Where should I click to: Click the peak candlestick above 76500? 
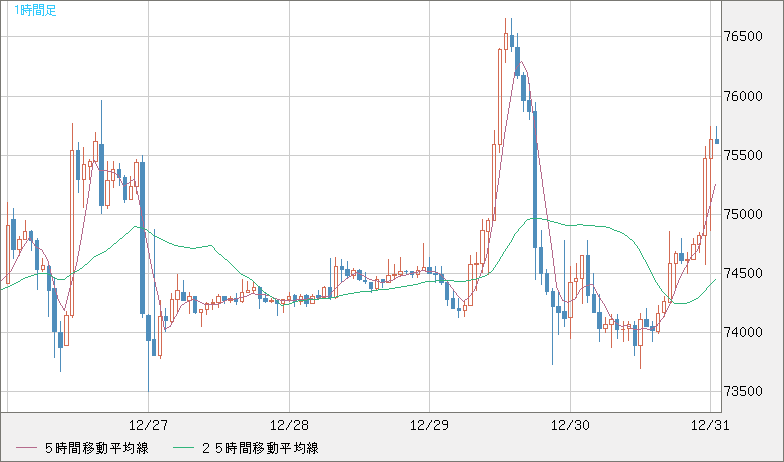click(x=506, y=40)
